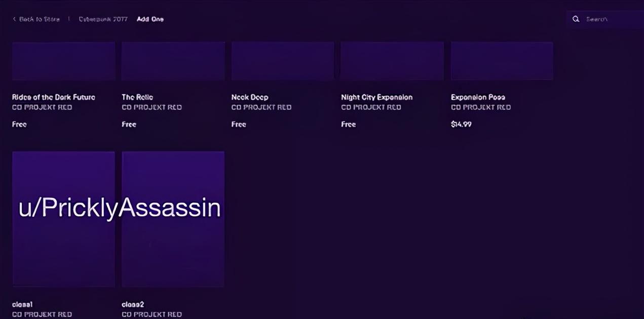Open the Rides of the Dark Future thumbnail
Viewport: 644px width, 319px height.
point(64,61)
